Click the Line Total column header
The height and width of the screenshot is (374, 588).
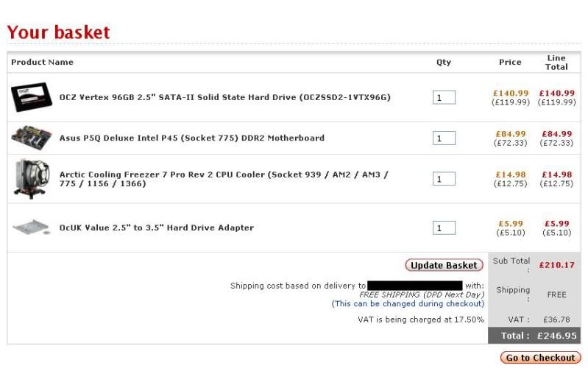tap(556, 63)
